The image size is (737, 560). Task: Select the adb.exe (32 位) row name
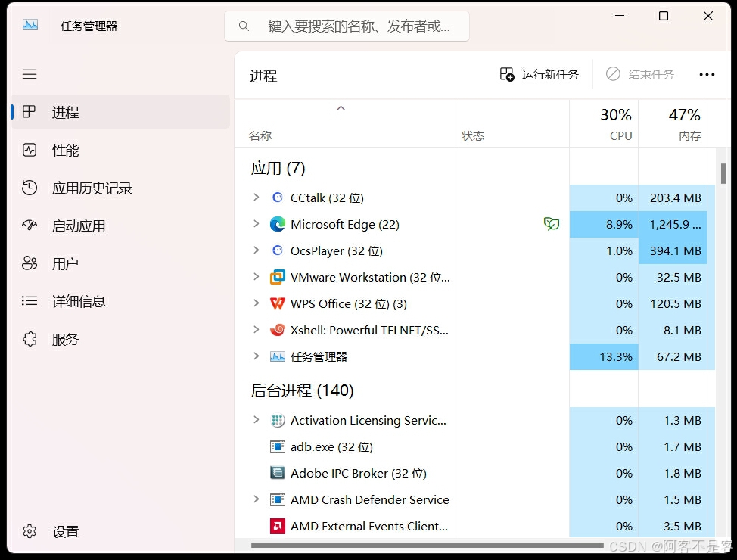click(x=331, y=446)
